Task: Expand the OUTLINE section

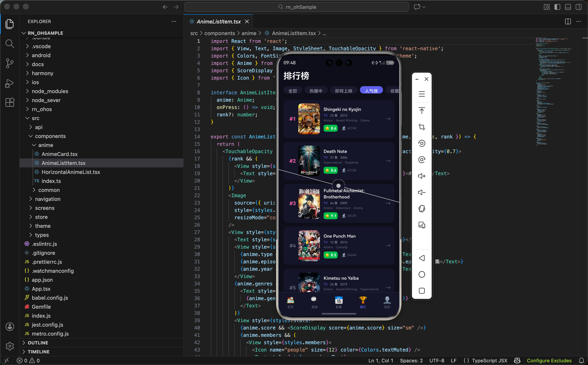Action: [x=38, y=343]
